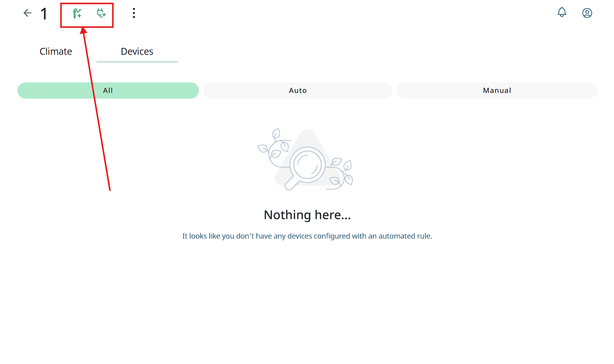The height and width of the screenshot is (364, 614).
Task: Click the "Nothing here..." heading
Action: point(307,215)
